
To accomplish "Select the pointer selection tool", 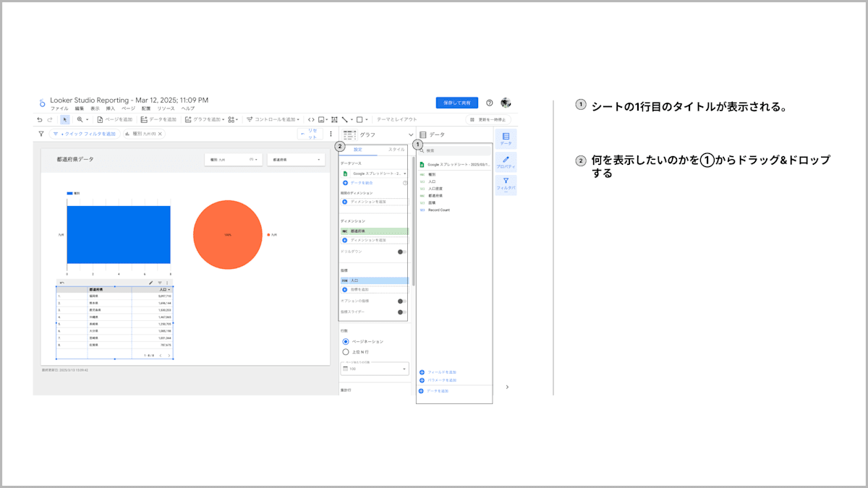I will (65, 119).
